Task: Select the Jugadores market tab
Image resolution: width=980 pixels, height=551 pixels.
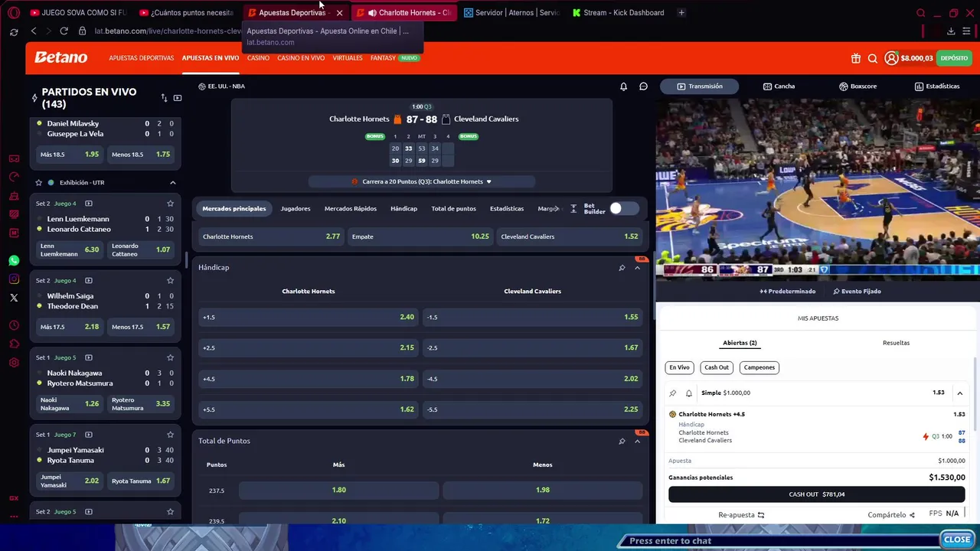Action: [x=296, y=209]
